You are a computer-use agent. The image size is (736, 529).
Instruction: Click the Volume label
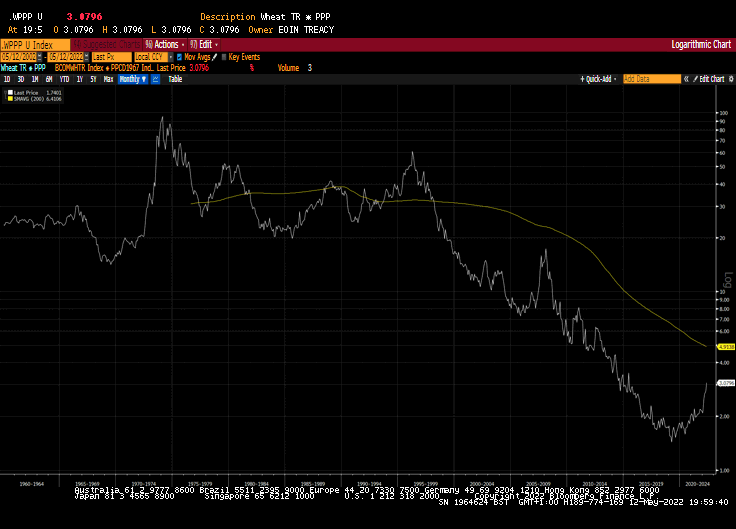(288, 68)
